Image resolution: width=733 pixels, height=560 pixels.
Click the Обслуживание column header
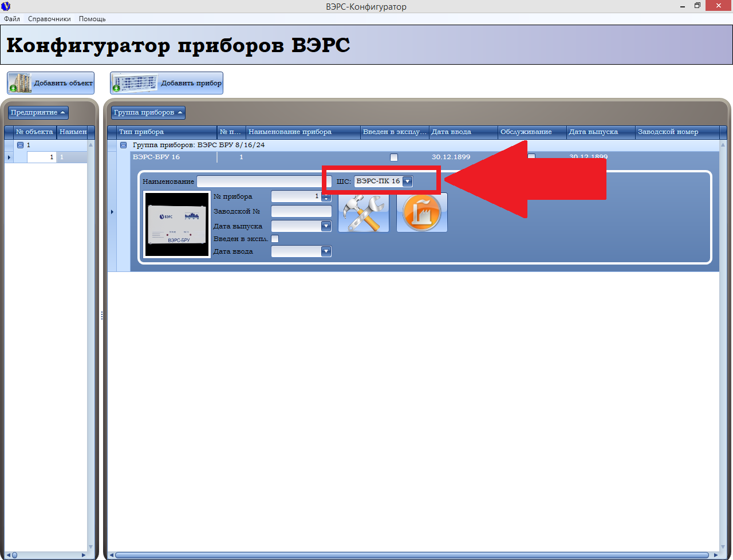pos(532,132)
